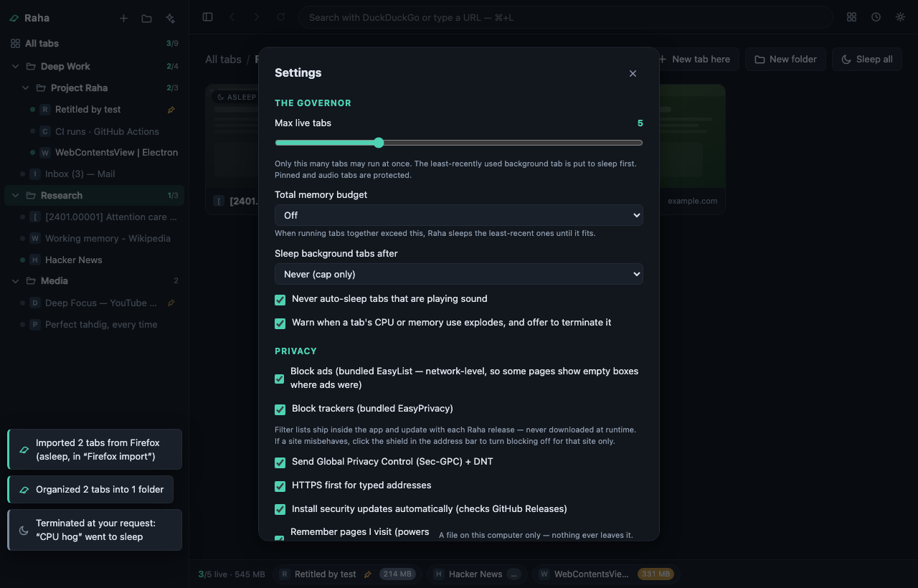Click the Sleep all button
The height and width of the screenshot is (588, 918).
point(867,60)
